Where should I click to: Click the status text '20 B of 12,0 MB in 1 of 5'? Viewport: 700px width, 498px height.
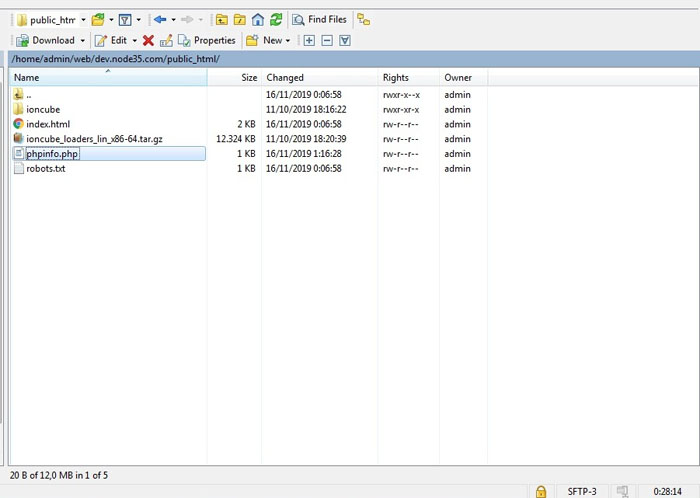pyautogui.click(x=59, y=475)
